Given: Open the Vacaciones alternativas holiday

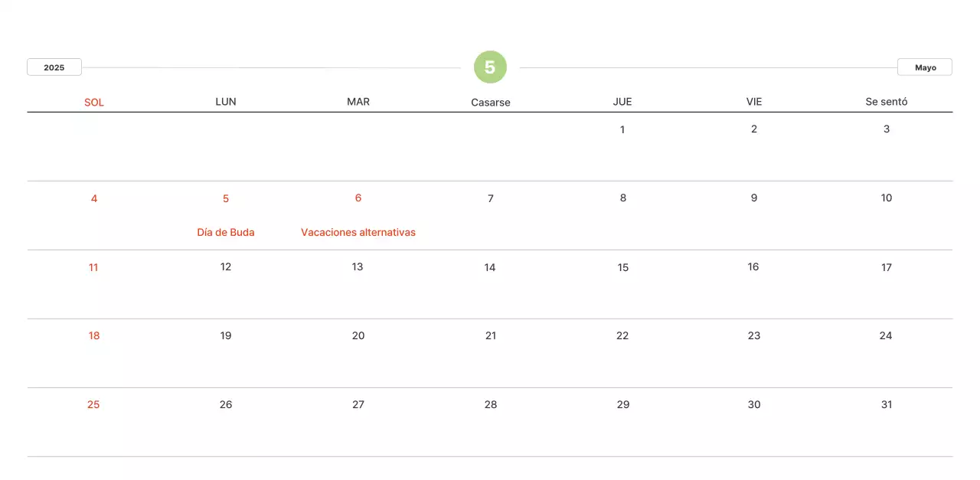Looking at the screenshot, I should (358, 232).
